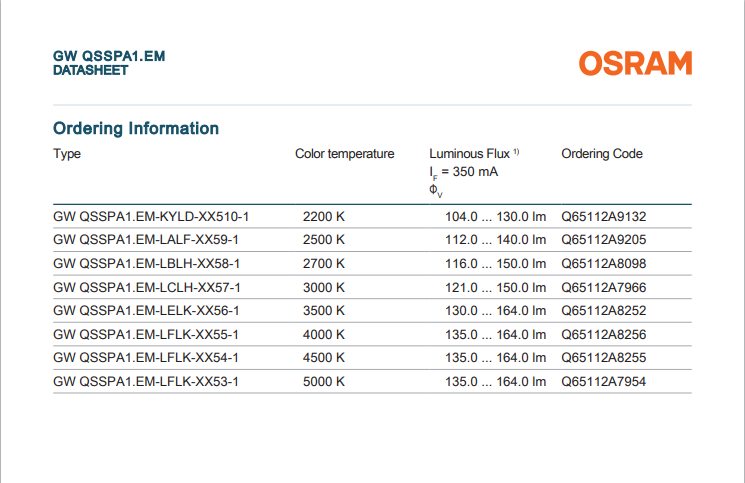Select ordering code Q65112A8256
This screenshot has width=745, height=483.
[x=604, y=334]
